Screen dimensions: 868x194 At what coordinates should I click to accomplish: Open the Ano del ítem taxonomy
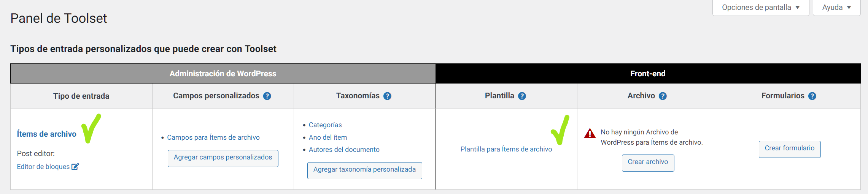pyautogui.click(x=328, y=137)
